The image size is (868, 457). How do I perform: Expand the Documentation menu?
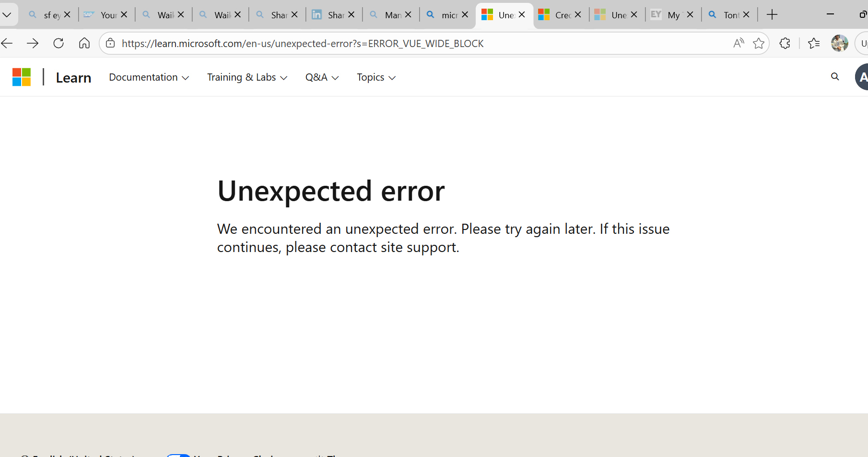point(149,77)
